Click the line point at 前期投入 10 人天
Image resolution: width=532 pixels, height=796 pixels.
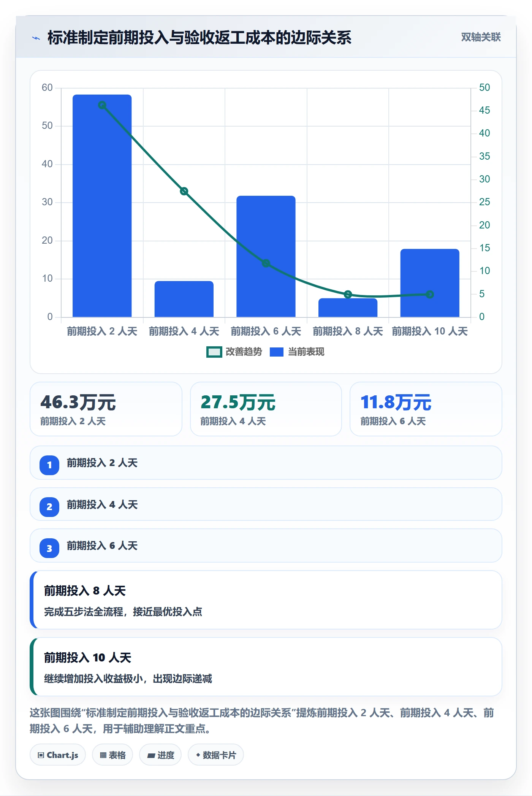(x=430, y=294)
